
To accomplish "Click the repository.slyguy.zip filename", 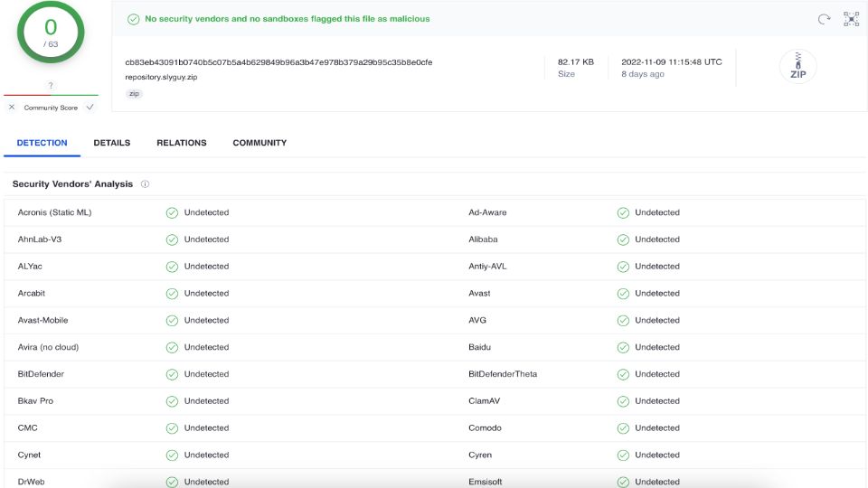I will point(161,78).
